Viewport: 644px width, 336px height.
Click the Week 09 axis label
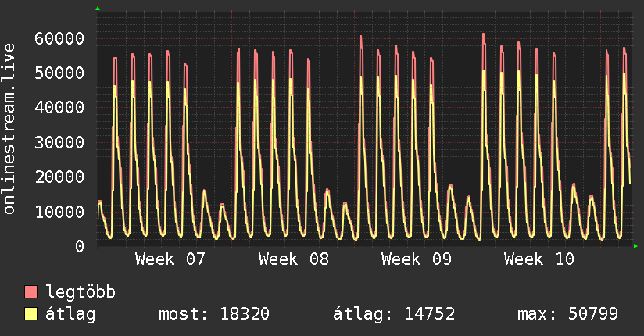coord(417,259)
